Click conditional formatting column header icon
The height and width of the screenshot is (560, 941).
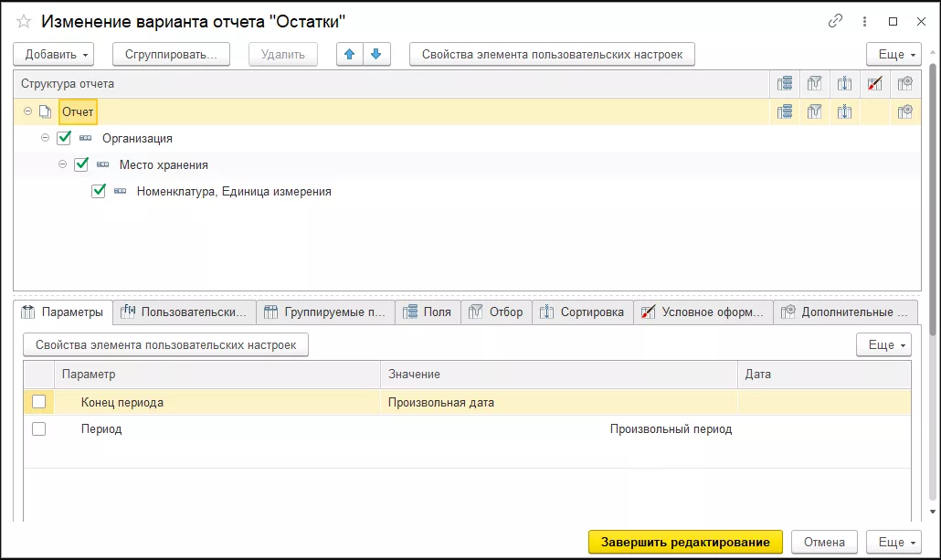tap(874, 84)
